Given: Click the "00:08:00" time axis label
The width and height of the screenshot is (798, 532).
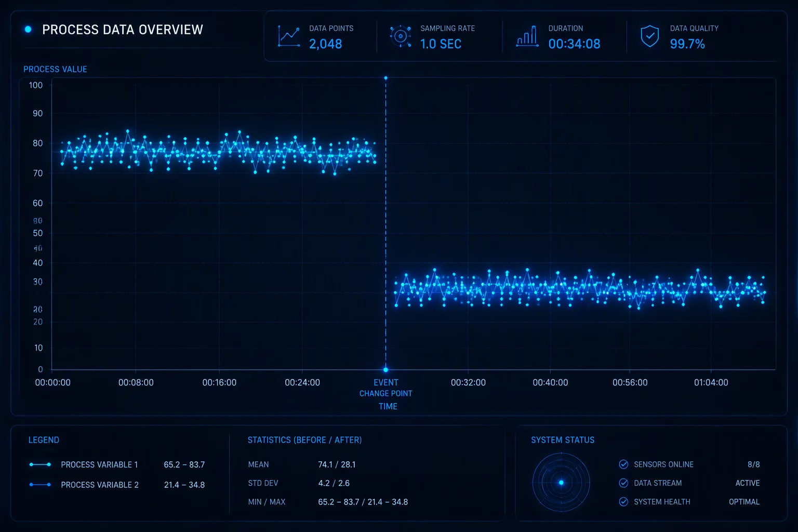Looking at the screenshot, I should [136, 382].
